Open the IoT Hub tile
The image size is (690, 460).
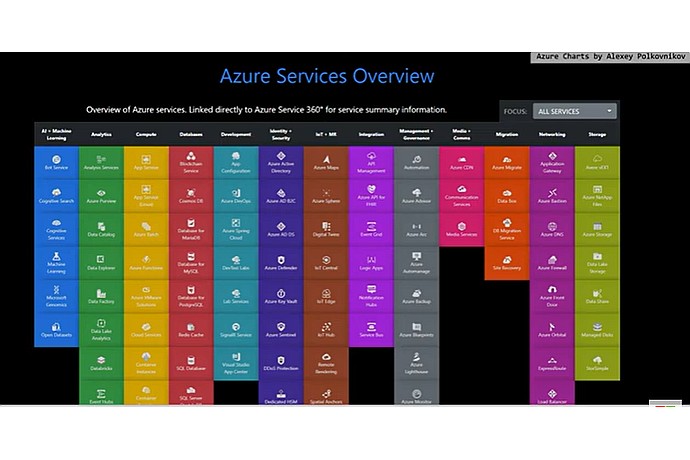tap(326, 330)
